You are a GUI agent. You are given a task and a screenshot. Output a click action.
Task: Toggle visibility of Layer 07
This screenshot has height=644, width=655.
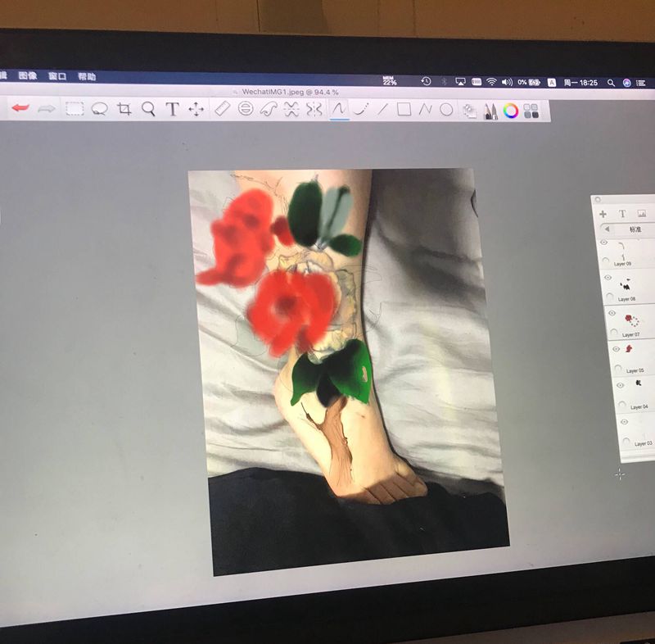[611, 313]
